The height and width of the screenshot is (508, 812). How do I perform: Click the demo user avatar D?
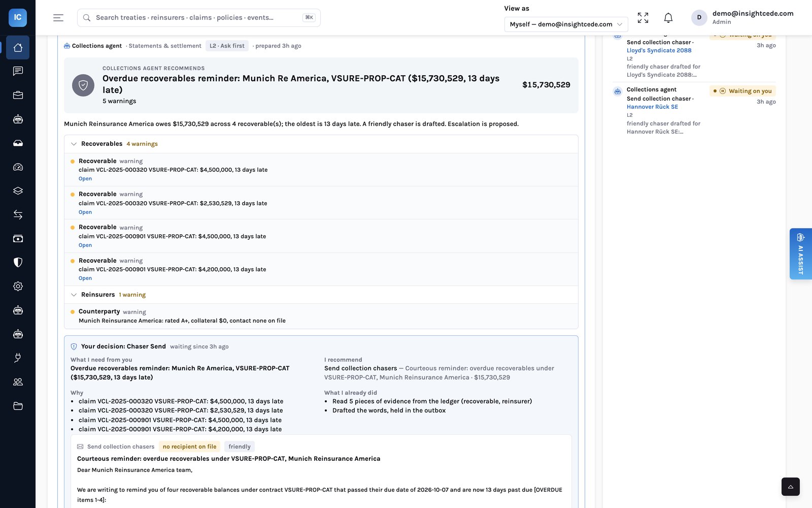pyautogui.click(x=699, y=17)
